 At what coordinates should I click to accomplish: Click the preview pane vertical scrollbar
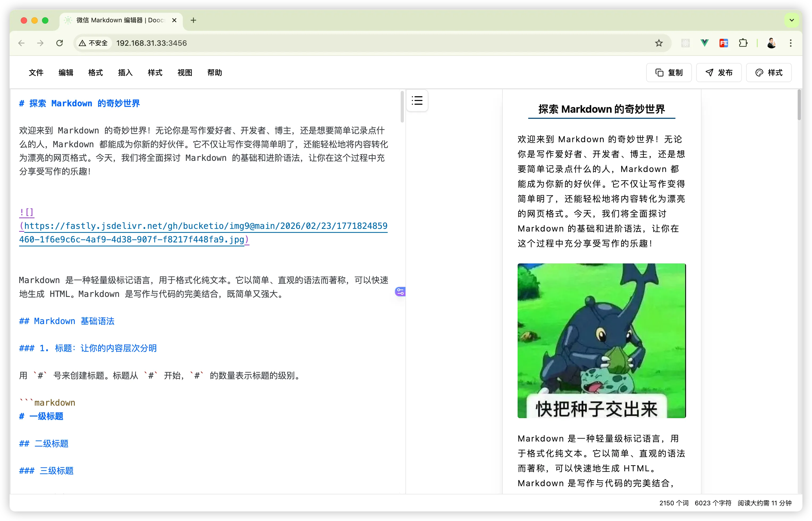(800, 104)
